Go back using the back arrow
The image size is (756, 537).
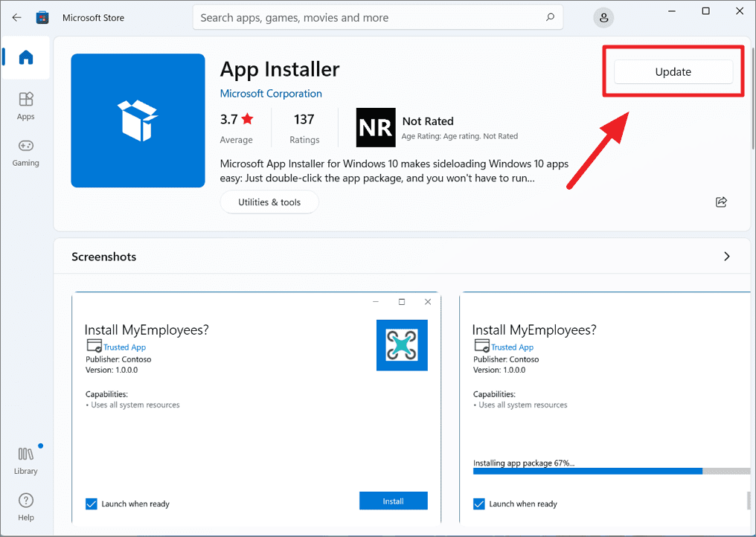[x=17, y=18]
